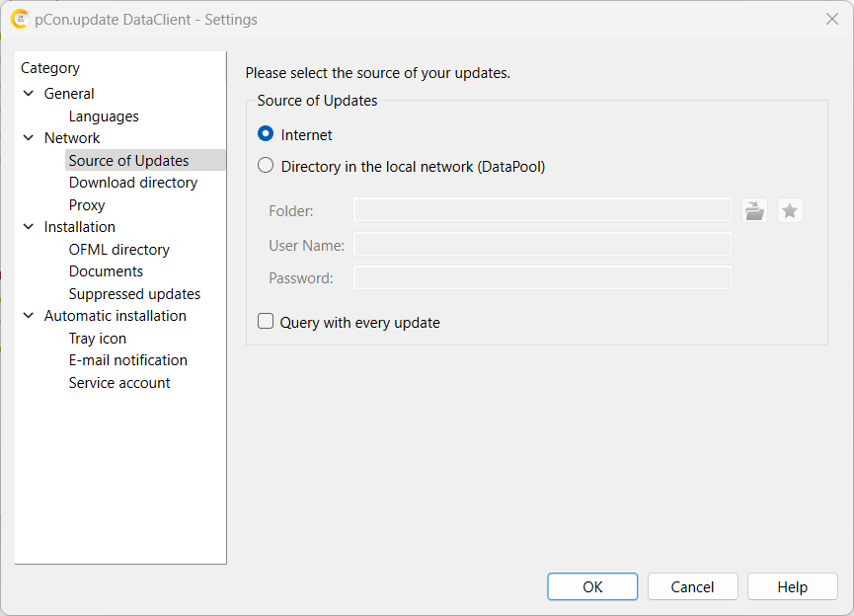Open Service account settings
The height and width of the screenshot is (616, 854).
point(119,383)
